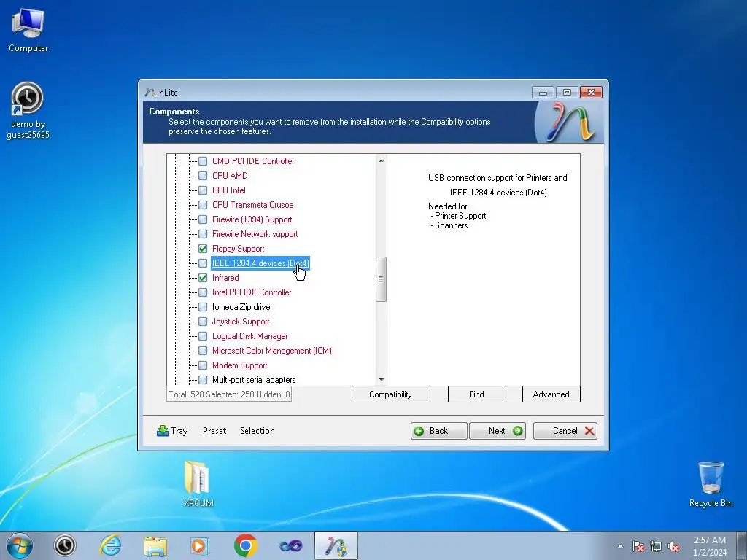Open the demo by guest25695 shortcut
Viewport: 747px width, 560px height.
28,111
